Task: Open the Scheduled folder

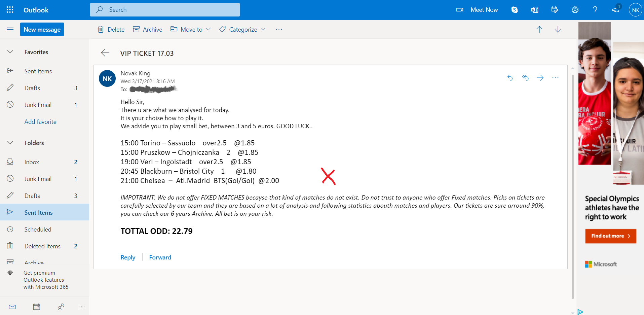Action: (45, 229)
